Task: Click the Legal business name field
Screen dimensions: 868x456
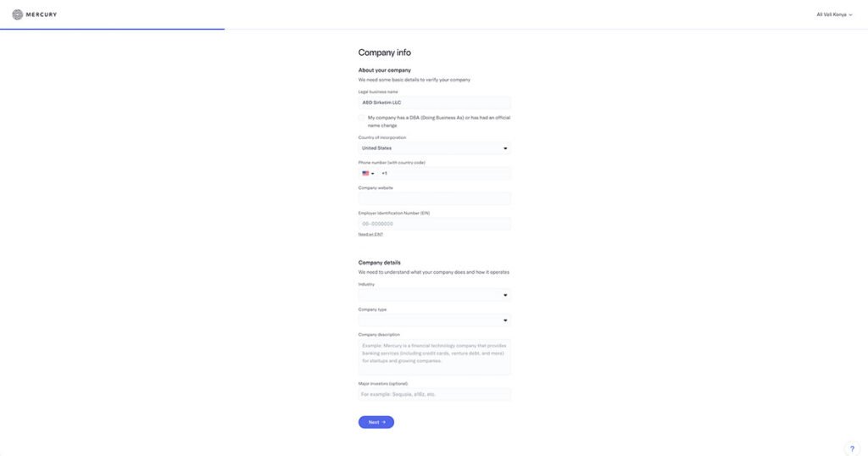Action: pos(435,103)
